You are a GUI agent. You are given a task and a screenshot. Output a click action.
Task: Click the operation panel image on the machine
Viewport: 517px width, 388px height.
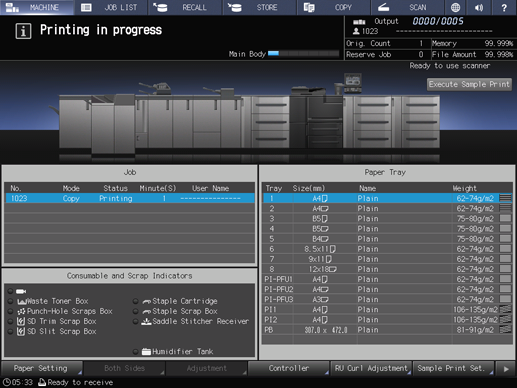pyautogui.click(x=353, y=83)
